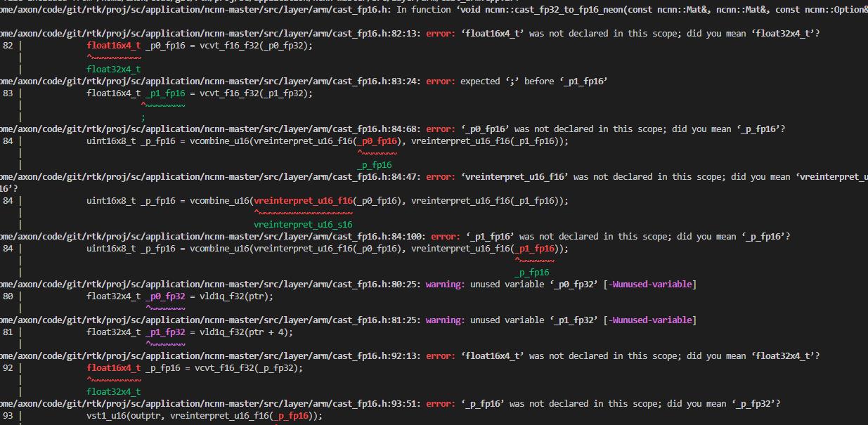This screenshot has height=425, width=868.
Task: Click green '_p_fp16' suggestion under '_p1_fp16' error
Action: pos(532,272)
